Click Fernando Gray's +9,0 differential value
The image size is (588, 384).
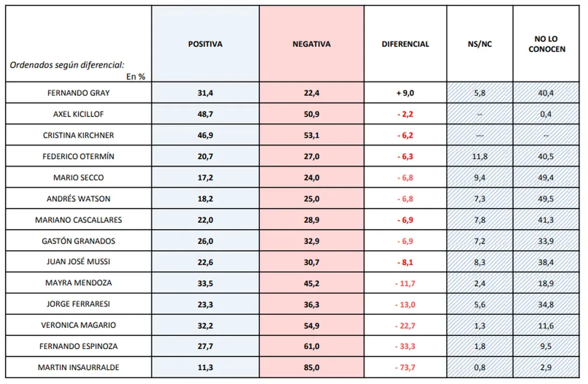click(x=405, y=93)
